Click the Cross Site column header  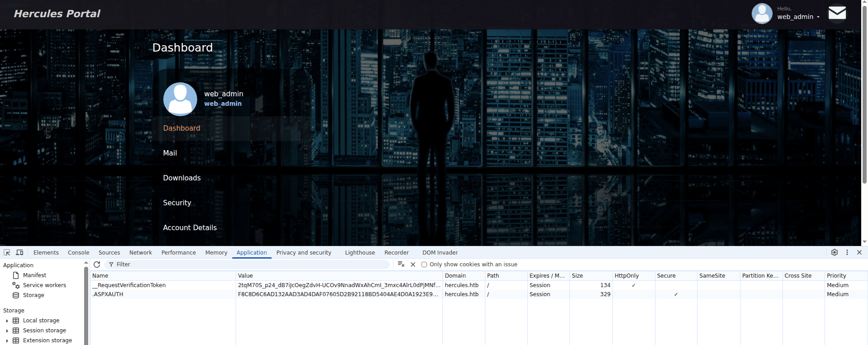[803, 276]
